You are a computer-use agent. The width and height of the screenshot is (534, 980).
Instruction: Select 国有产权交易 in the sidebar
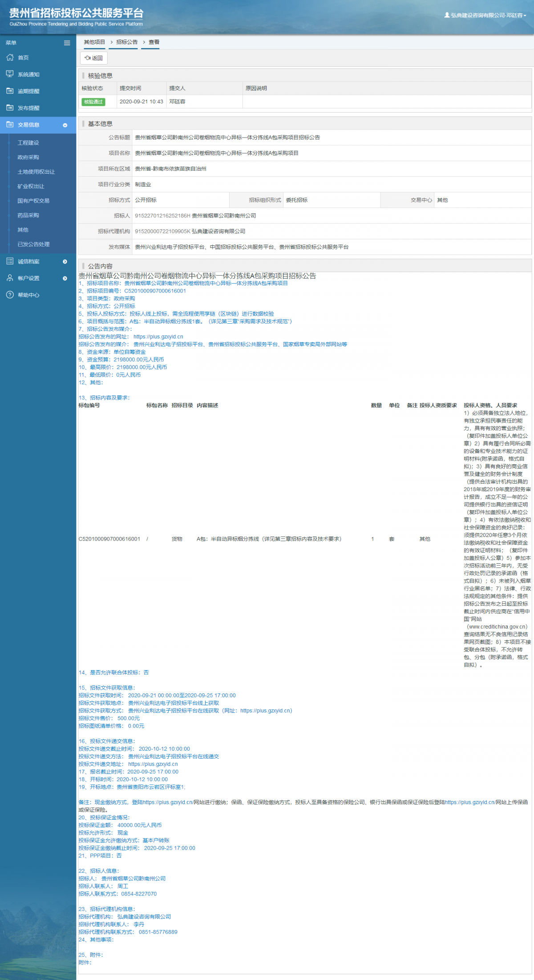click(x=33, y=201)
